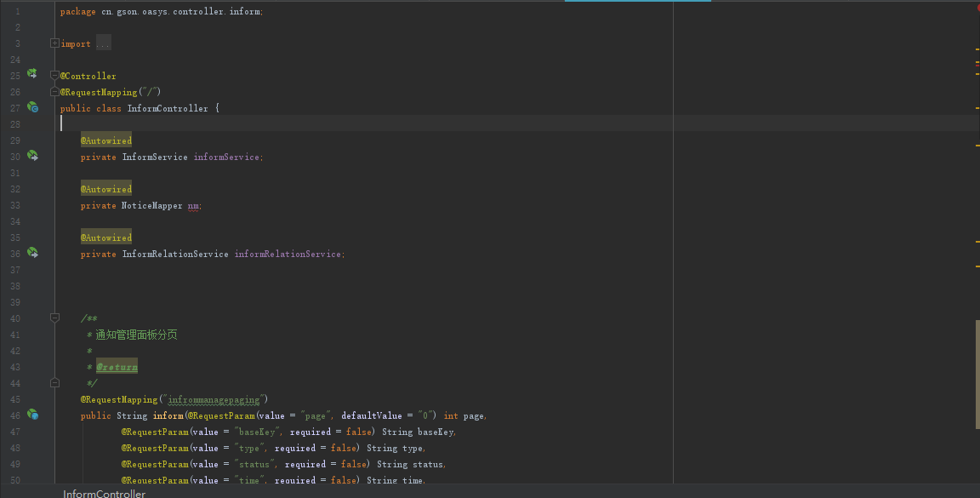Click the highlighted @return Javadoc tag
This screenshot has width=980, height=498.
117,367
